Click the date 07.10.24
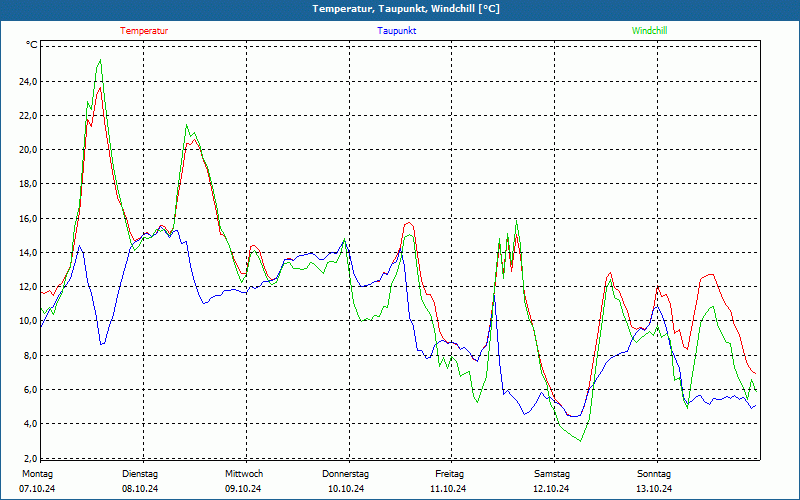 (x=37, y=489)
